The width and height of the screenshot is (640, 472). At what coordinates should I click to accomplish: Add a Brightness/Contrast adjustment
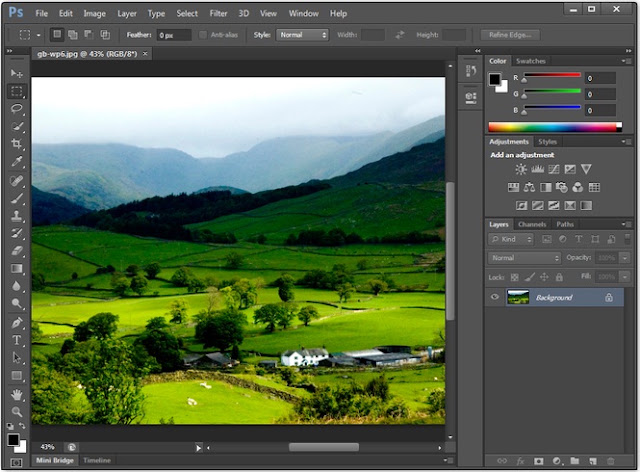point(521,169)
